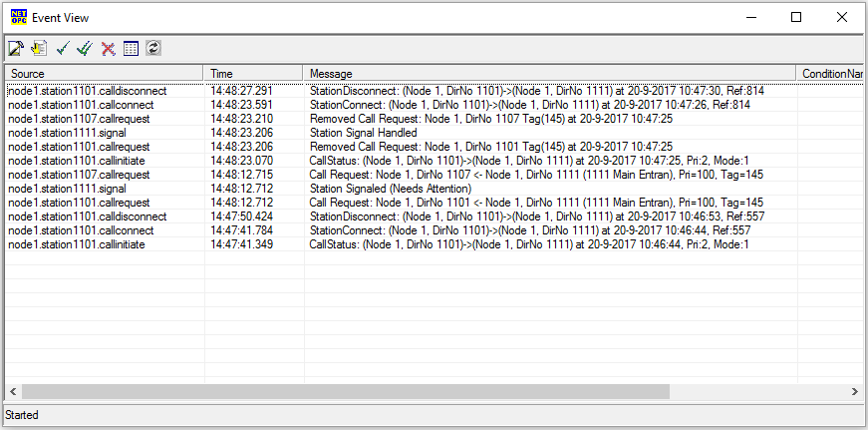
Task: Select node1.station1107.callrequest row at 14:48:23.210
Action: (79, 119)
